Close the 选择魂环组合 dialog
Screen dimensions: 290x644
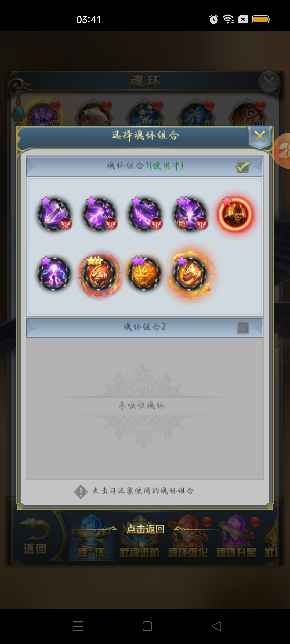tap(260, 136)
